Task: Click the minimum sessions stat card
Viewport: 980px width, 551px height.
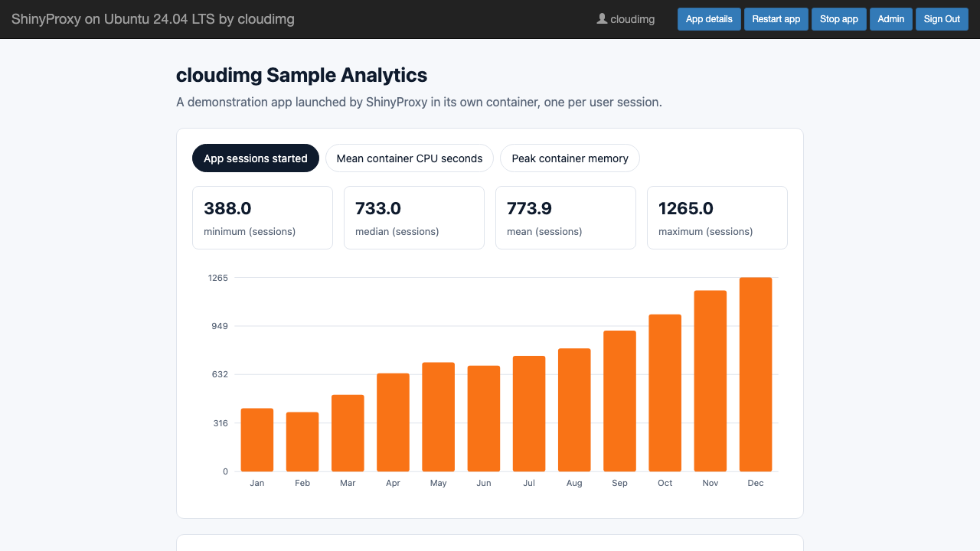Action: pyautogui.click(x=263, y=217)
